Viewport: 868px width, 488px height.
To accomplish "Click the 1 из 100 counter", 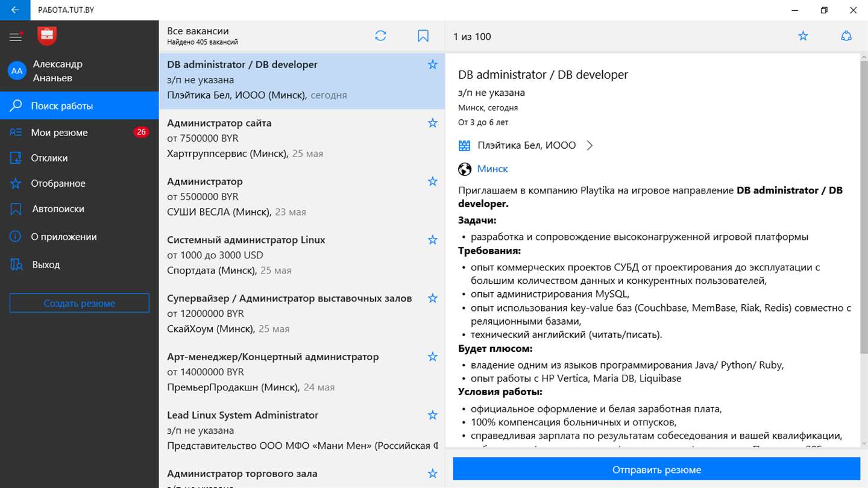I will click(472, 37).
